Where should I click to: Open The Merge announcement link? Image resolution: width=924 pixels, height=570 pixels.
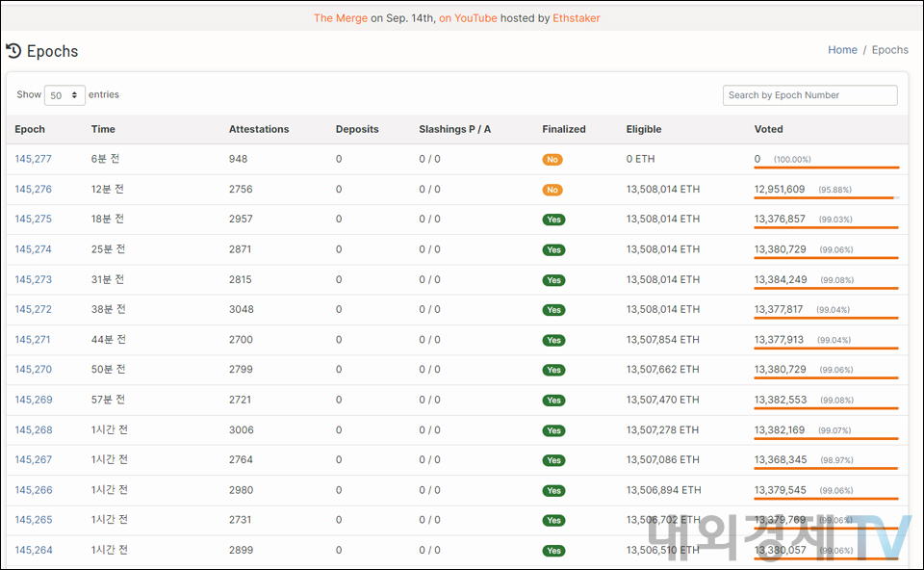pyautogui.click(x=340, y=18)
